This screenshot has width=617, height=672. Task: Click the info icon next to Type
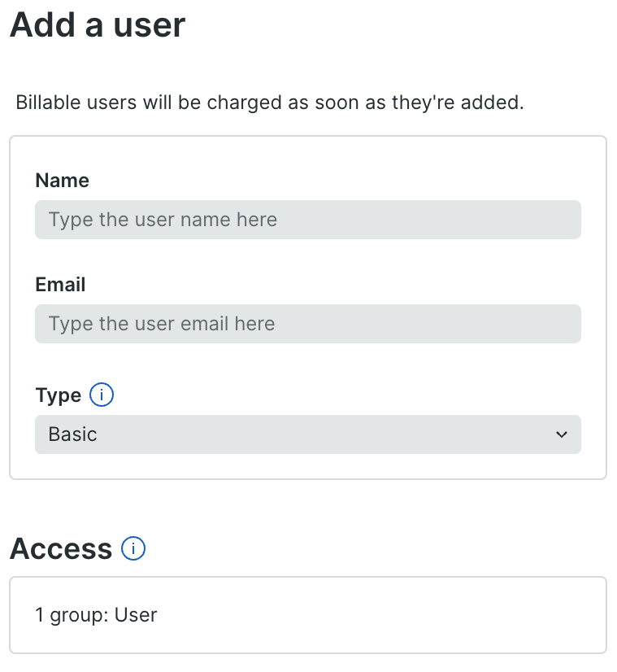point(102,395)
